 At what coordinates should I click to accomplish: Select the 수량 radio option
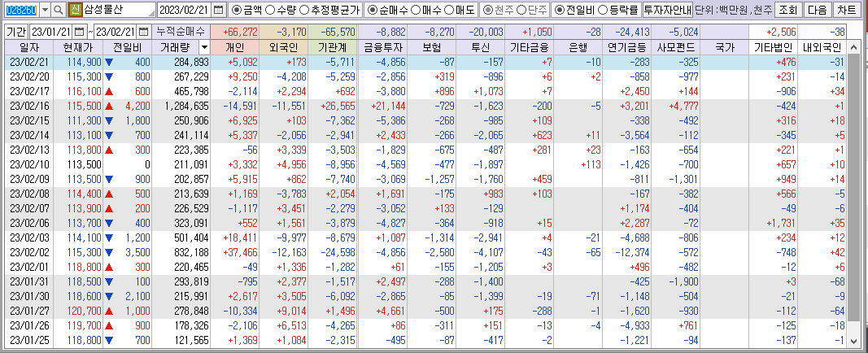point(279,10)
